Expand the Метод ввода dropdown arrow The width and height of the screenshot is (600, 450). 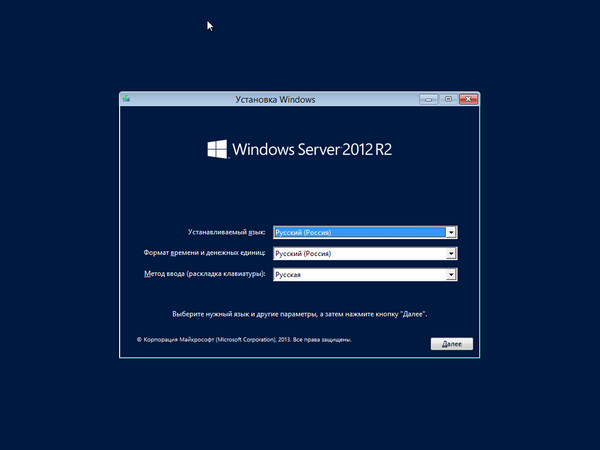(451, 275)
